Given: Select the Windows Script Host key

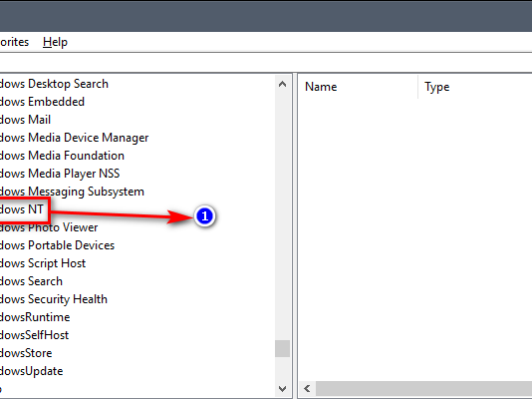Looking at the screenshot, I should pyautogui.click(x=43, y=263).
